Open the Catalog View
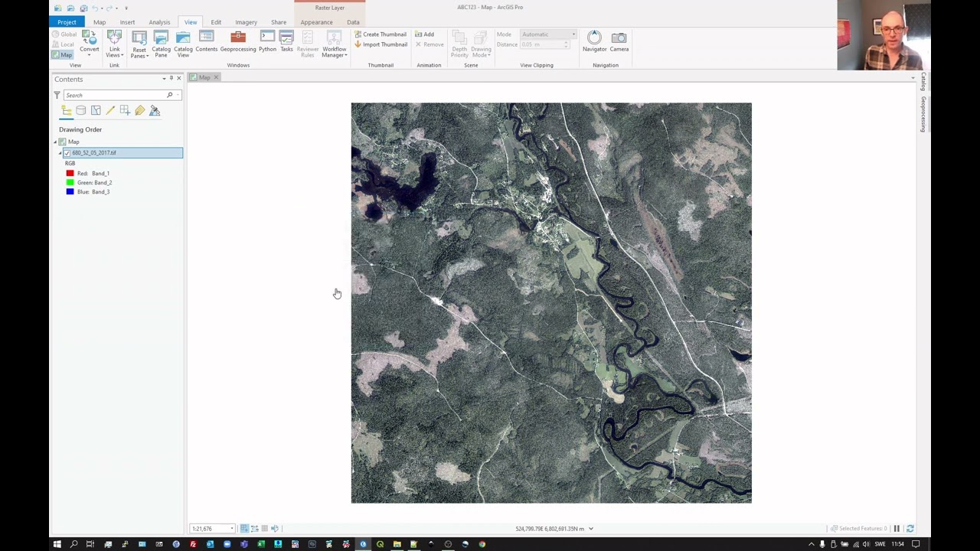This screenshot has width=980, height=551. coord(183,44)
